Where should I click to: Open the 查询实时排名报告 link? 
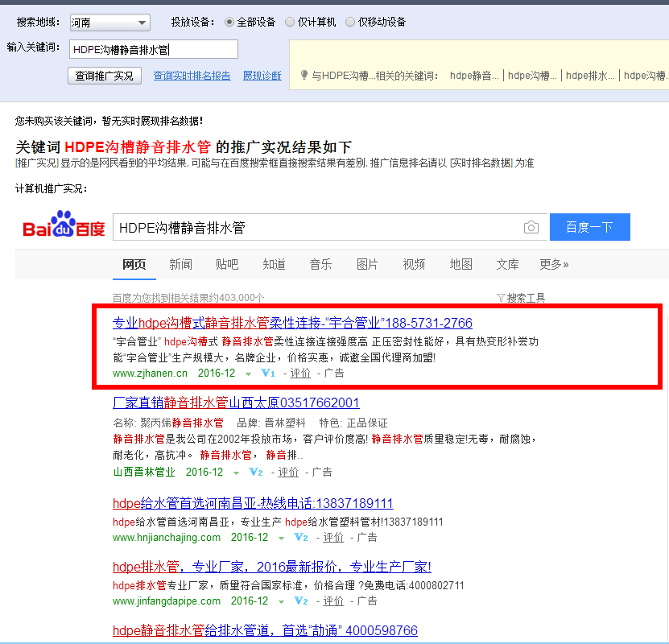(192, 76)
